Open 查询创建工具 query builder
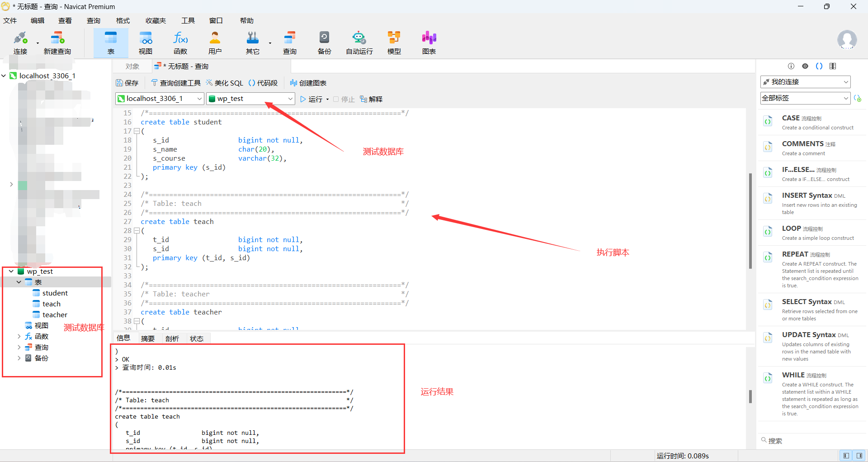 (x=176, y=83)
